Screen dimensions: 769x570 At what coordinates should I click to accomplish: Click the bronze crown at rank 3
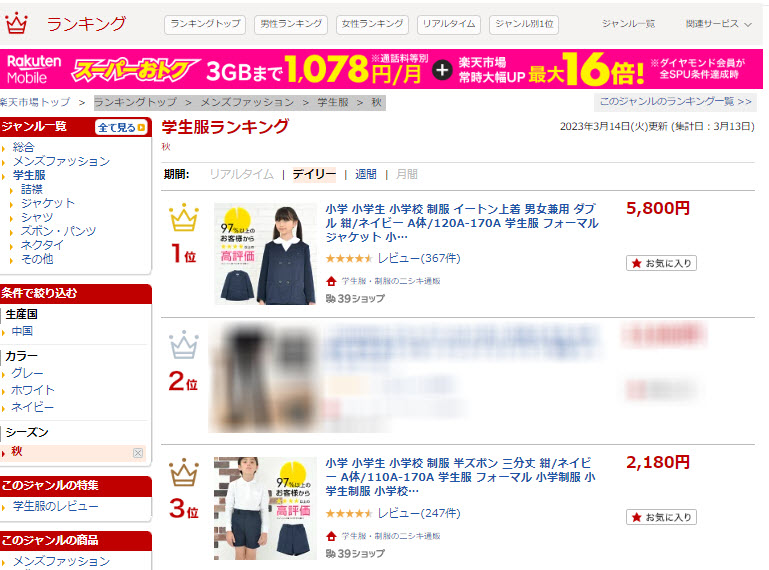click(184, 472)
